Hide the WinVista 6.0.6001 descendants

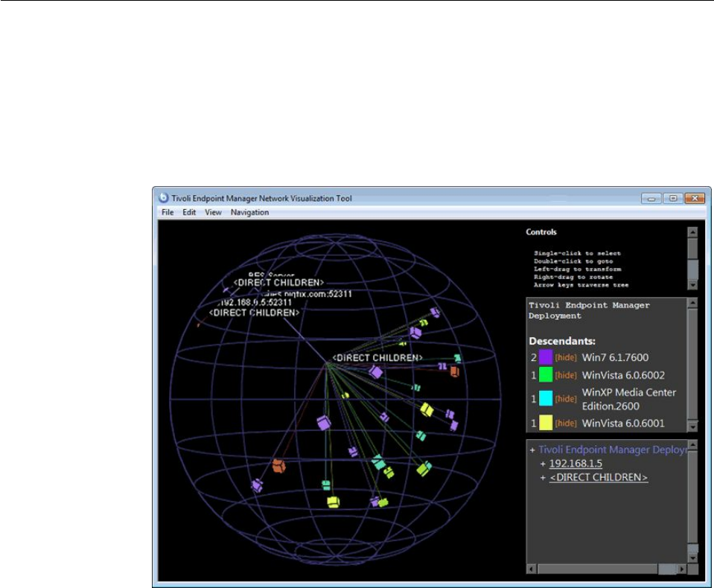click(x=566, y=423)
